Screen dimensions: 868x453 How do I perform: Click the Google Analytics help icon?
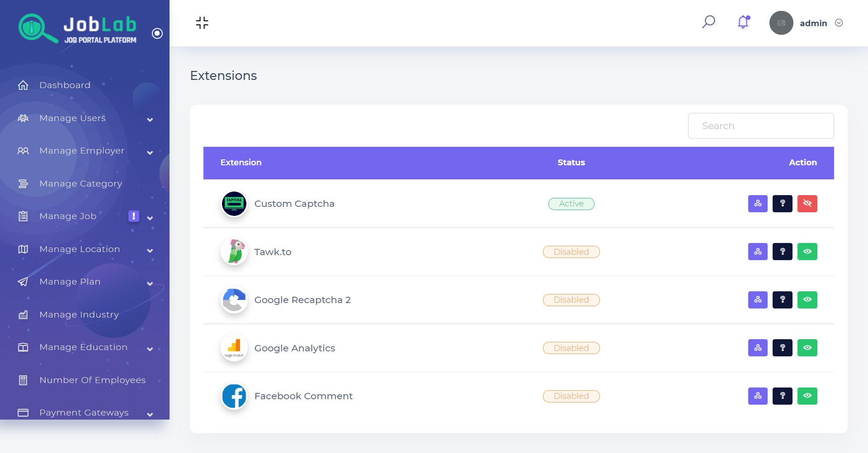click(783, 348)
